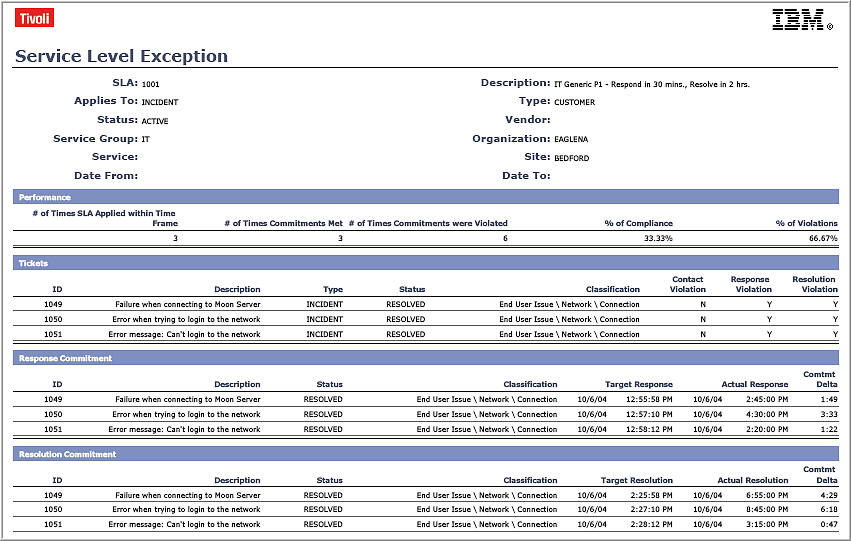Click ticket ID 1049 in Tickets table

pos(53,304)
